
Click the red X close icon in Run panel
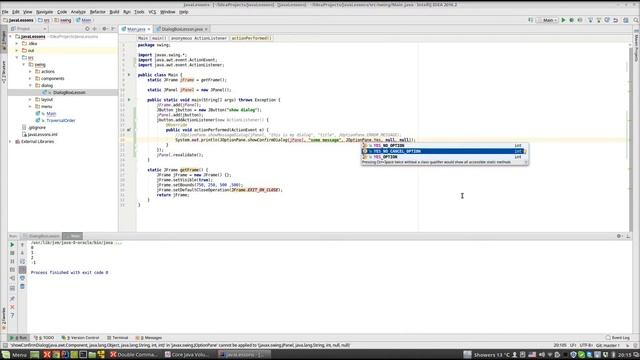[x=12, y=307]
